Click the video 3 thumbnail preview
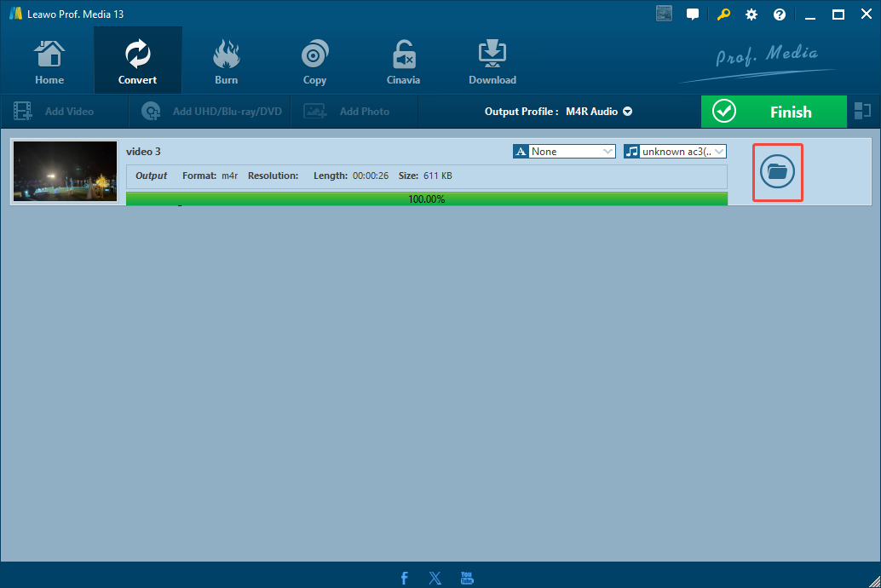The image size is (881, 588). pos(64,172)
